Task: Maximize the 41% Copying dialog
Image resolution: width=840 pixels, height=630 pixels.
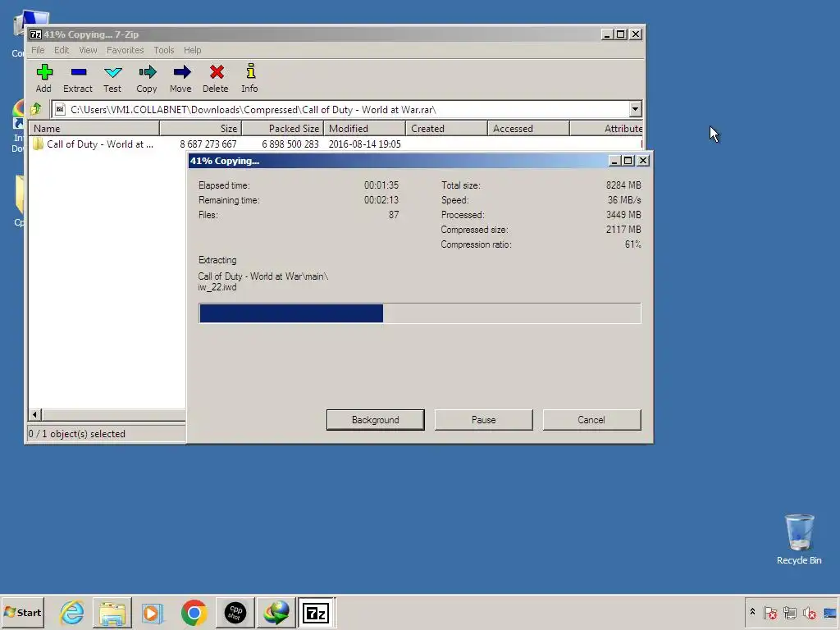Action: (628, 160)
